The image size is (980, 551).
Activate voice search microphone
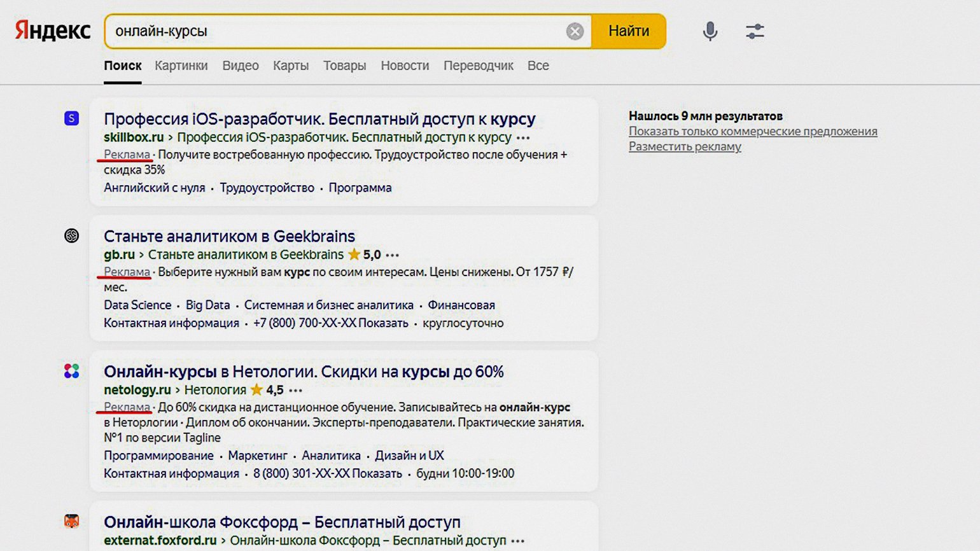pyautogui.click(x=710, y=31)
